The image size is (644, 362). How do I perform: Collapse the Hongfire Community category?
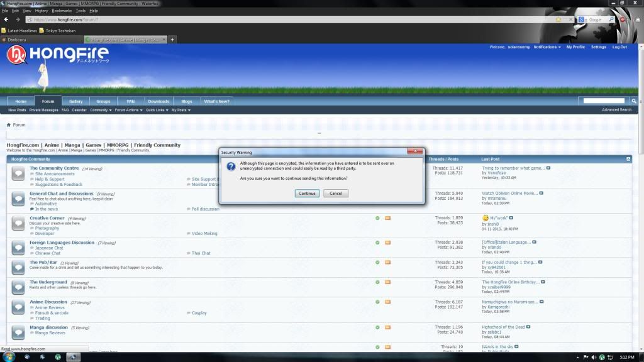click(628, 159)
